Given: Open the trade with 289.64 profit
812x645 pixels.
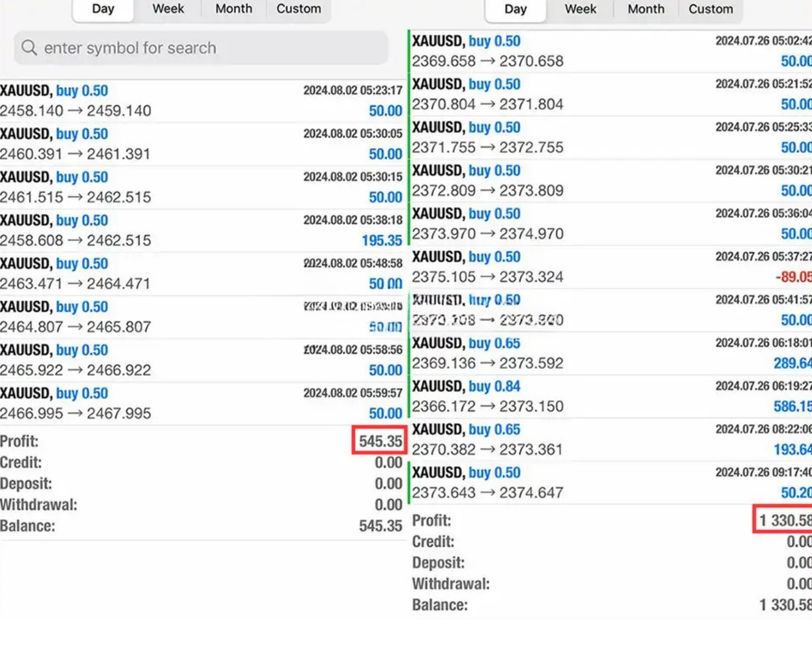Looking at the screenshot, I should coord(610,353).
